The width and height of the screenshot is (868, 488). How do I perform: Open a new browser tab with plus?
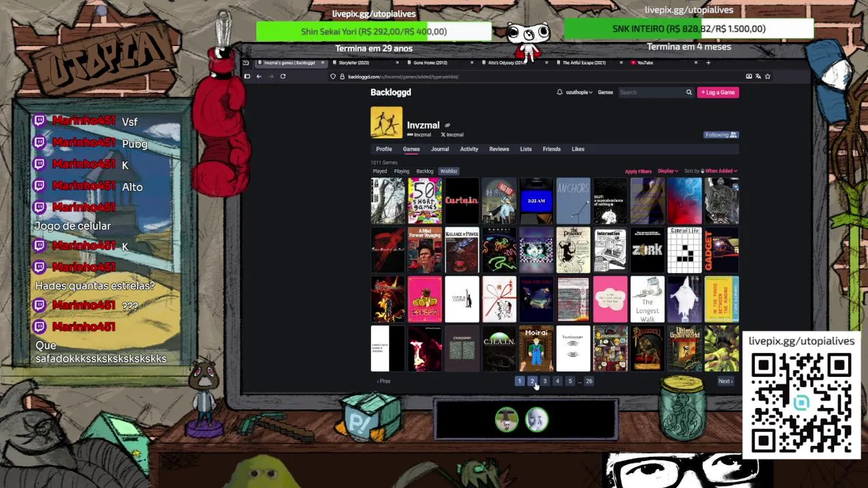(708, 63)
